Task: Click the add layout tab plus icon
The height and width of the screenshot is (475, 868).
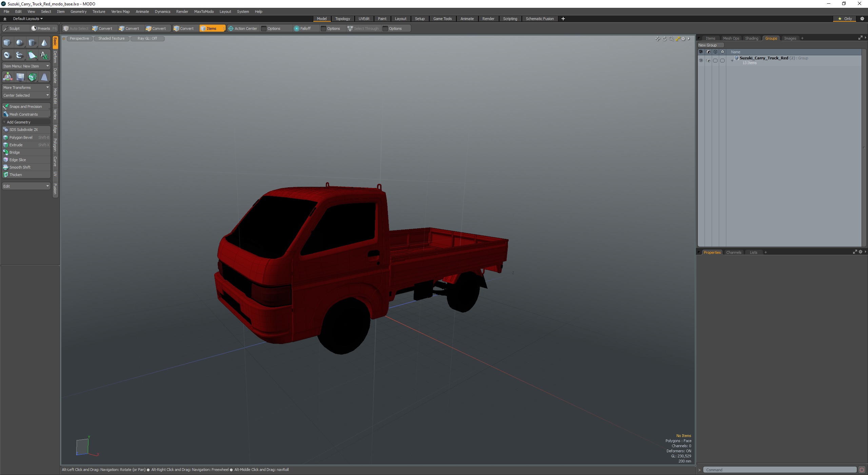Action: click(x=563, y=19)
